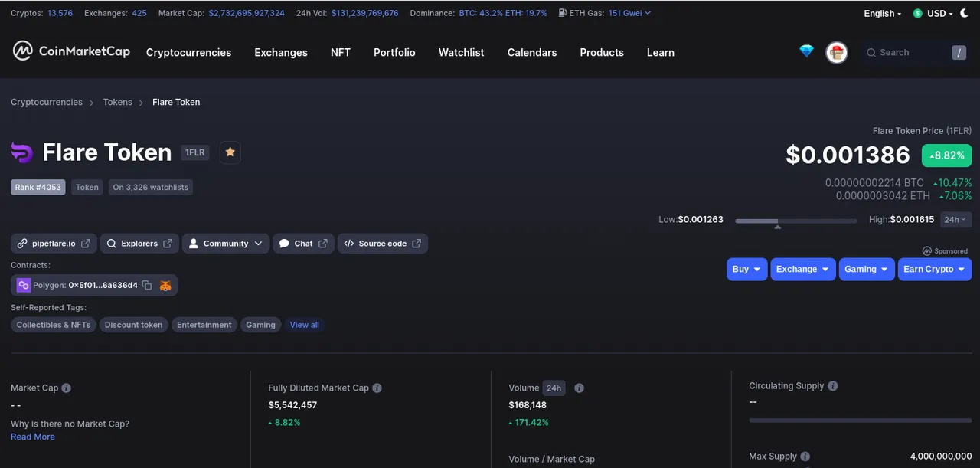
Task: Click the blue diamond rewards icon
Action: [x=806, y=51]
